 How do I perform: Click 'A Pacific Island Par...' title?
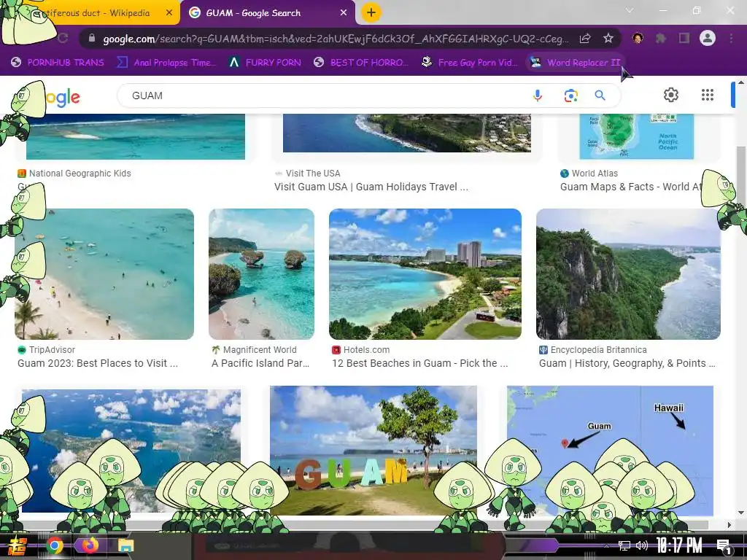(260, 363)
